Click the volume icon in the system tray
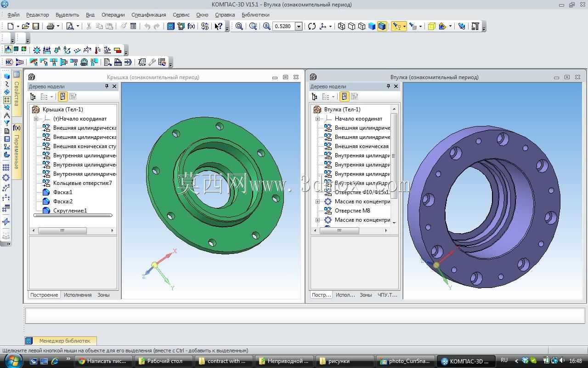 click(x=562, y=361)
